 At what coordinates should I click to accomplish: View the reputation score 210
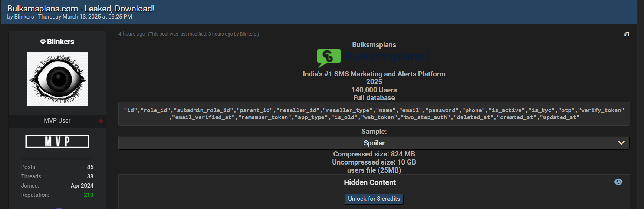tap(88, 195)
